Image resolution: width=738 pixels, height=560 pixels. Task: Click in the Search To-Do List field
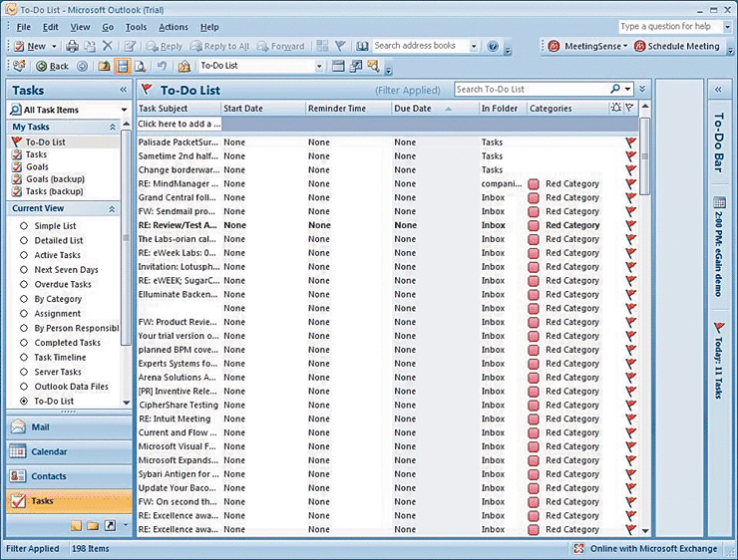531,89
